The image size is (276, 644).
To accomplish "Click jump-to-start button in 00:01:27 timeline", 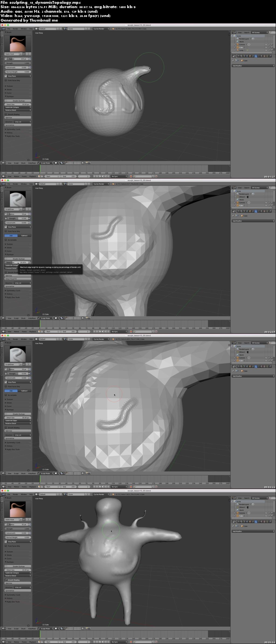I will point(94,176).
